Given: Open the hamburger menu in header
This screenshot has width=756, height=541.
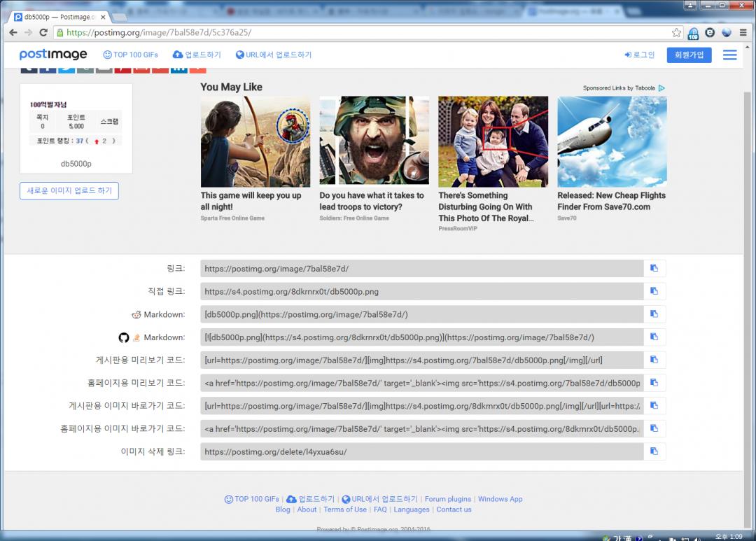Looking at the screenshot, I should [x=729, y=55].
